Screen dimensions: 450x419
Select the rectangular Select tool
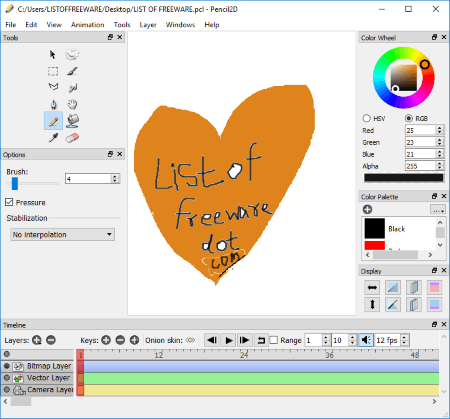(x=53, y=71)
